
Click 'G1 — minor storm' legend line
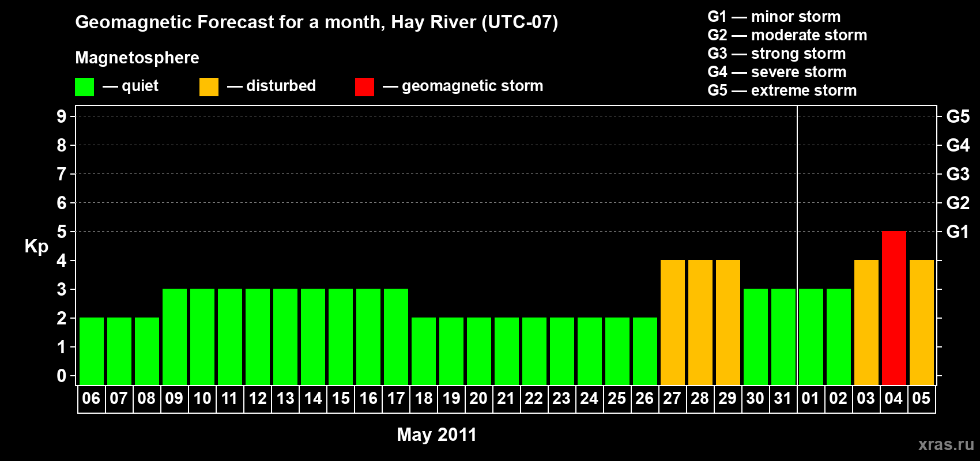coord(774,17)
